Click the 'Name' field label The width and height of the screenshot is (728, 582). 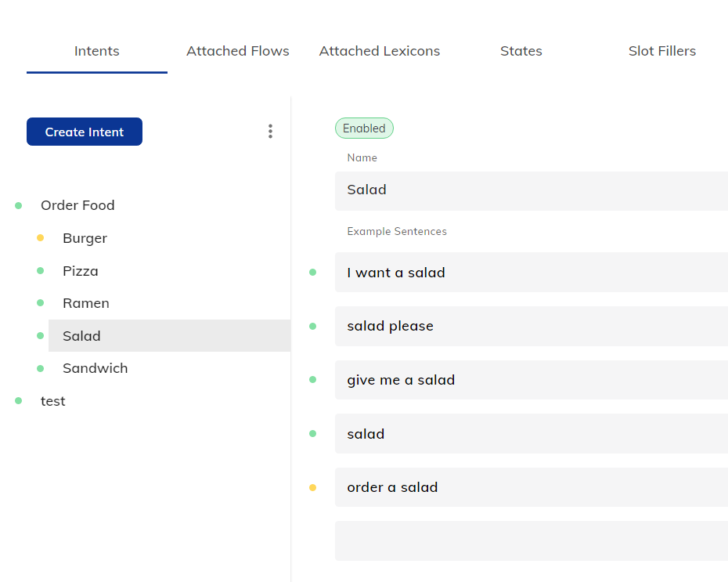(362, 158)
